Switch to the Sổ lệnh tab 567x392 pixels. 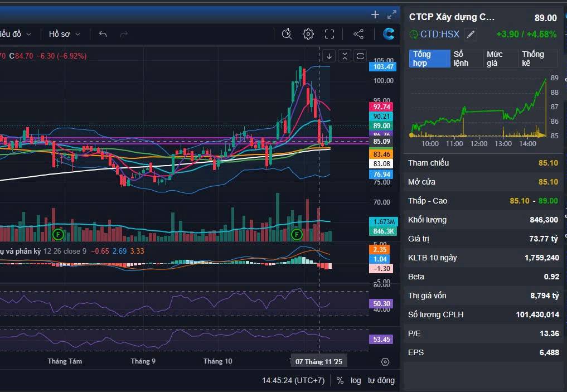(467, 59)
